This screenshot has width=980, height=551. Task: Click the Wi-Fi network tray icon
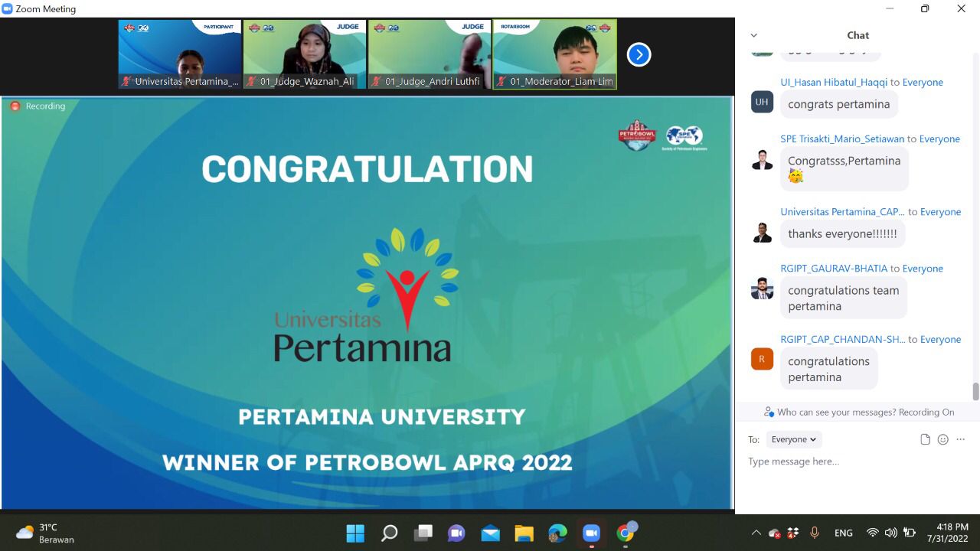(x=872, y=533)
